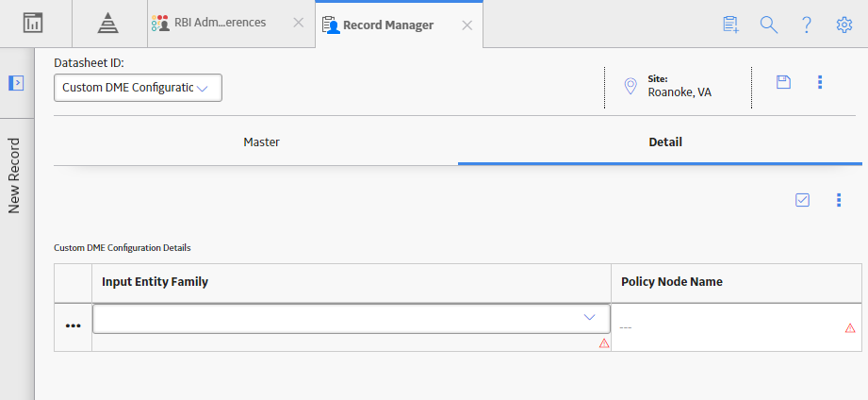Toggle the select-rows checkbox icon in Detail
The width and height of the screenshot is (868, 400).
[x=802, y=199]
